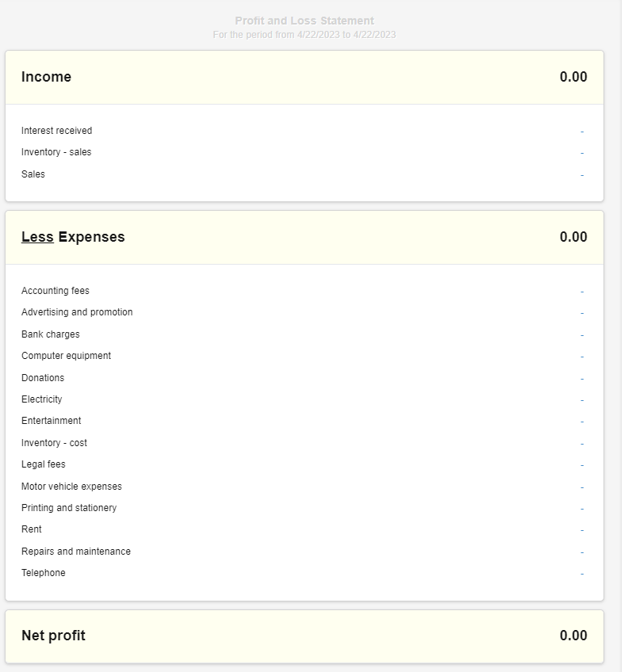Open the Bank charges amount link
The height and width of the screenshot is (672, 632).
[x=582, y=335]
